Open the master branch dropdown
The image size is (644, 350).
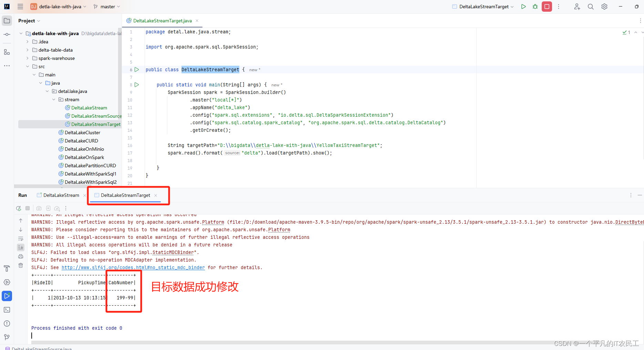(x=107, y=7)
